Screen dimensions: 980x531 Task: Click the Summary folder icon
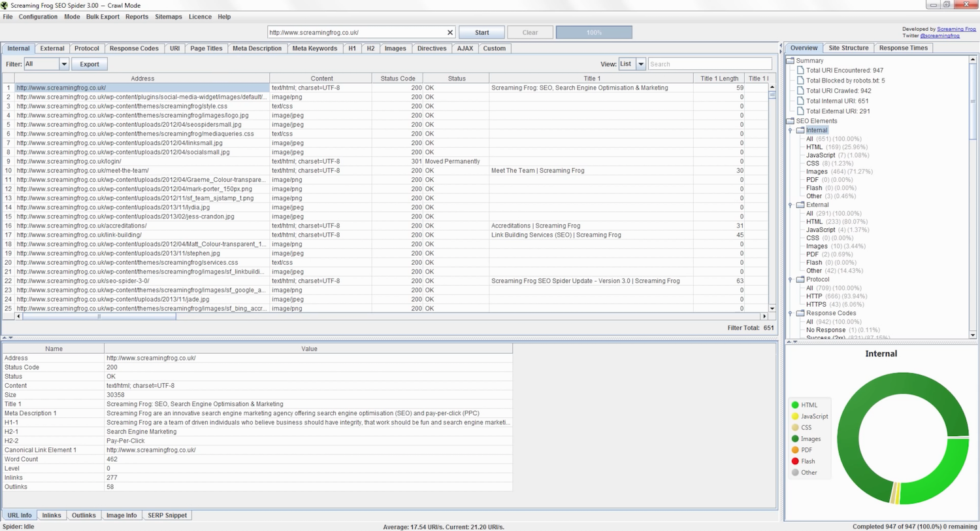click(791, 61)
